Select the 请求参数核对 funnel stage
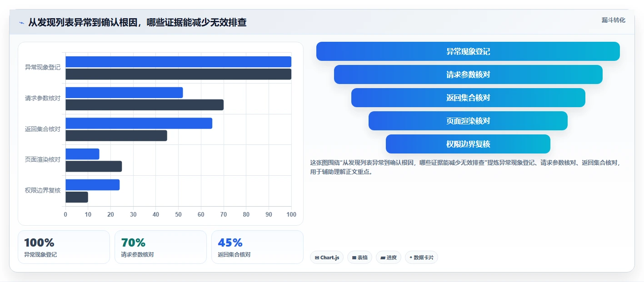 click(x=468, y=74)
